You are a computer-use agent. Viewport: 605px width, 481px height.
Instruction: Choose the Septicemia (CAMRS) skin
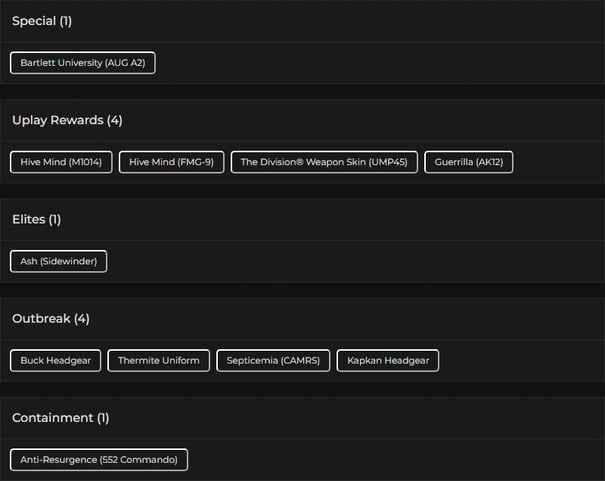[x=273, y=360]
